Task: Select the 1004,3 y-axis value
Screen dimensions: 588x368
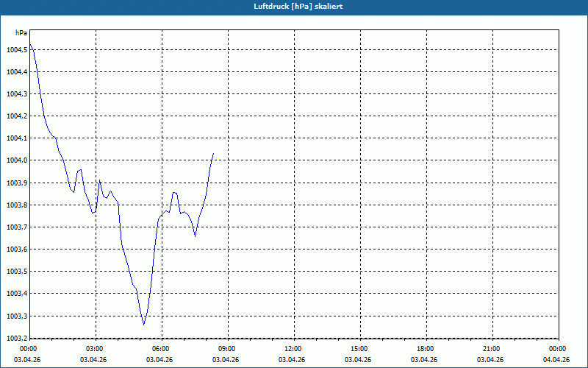Action: [x=16, y=94]
